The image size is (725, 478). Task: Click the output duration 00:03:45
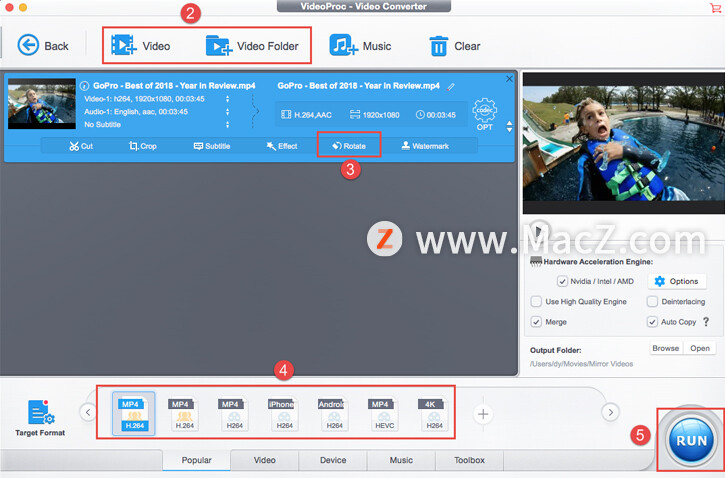(x=436, y=115)
